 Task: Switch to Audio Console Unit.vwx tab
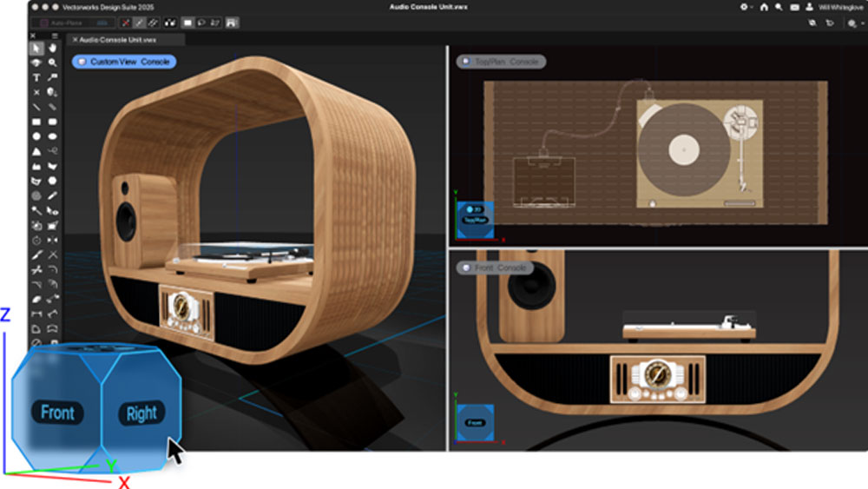[115, 39]
